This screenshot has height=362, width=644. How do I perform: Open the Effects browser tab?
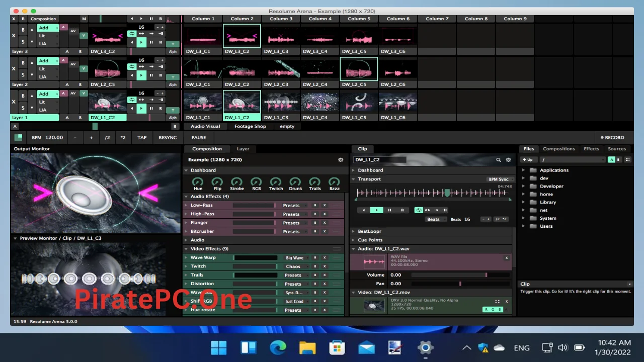(591, 149)
